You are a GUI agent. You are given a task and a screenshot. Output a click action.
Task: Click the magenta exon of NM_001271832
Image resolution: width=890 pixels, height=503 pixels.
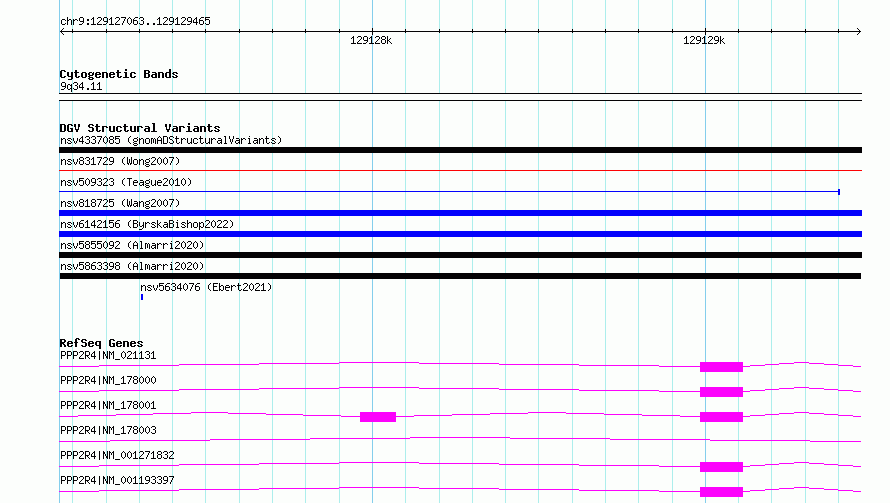coord(721,467)
